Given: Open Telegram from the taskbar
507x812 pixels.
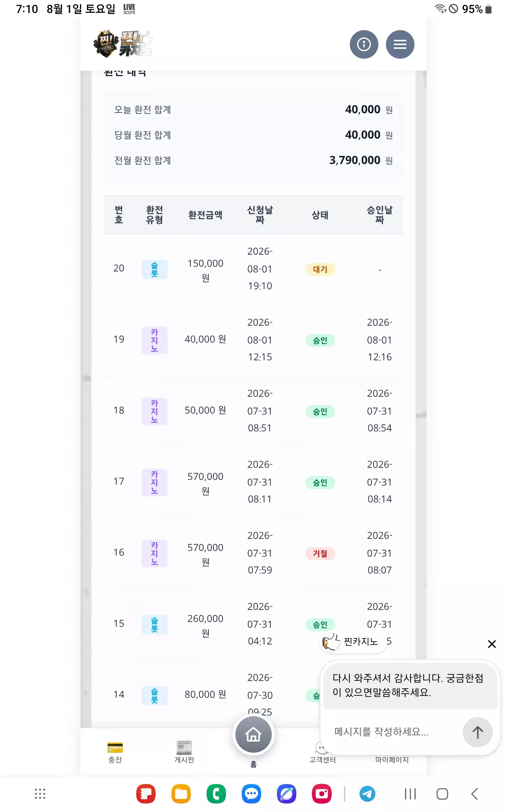Looking at the screenshot, I should [368, 794].
